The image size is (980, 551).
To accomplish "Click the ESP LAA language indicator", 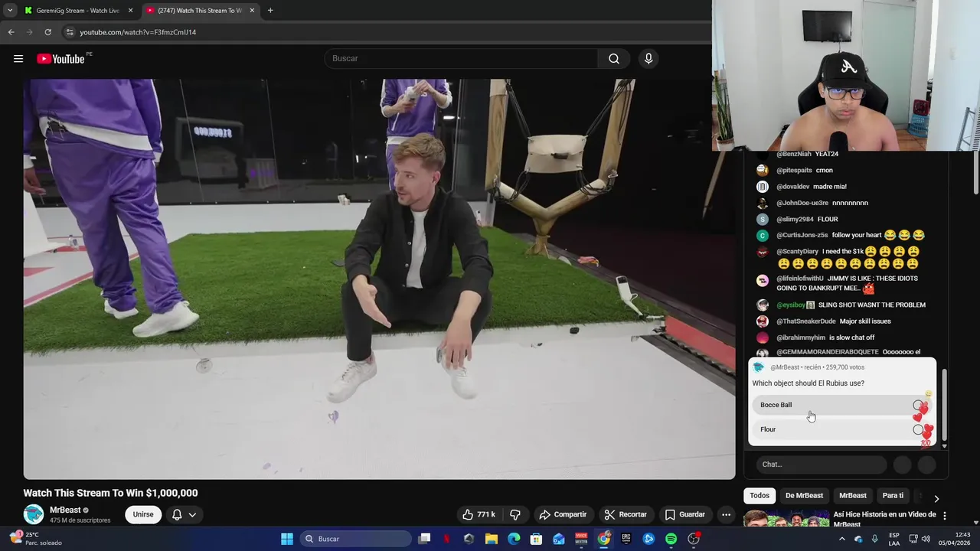I will [x=894, y=539].
